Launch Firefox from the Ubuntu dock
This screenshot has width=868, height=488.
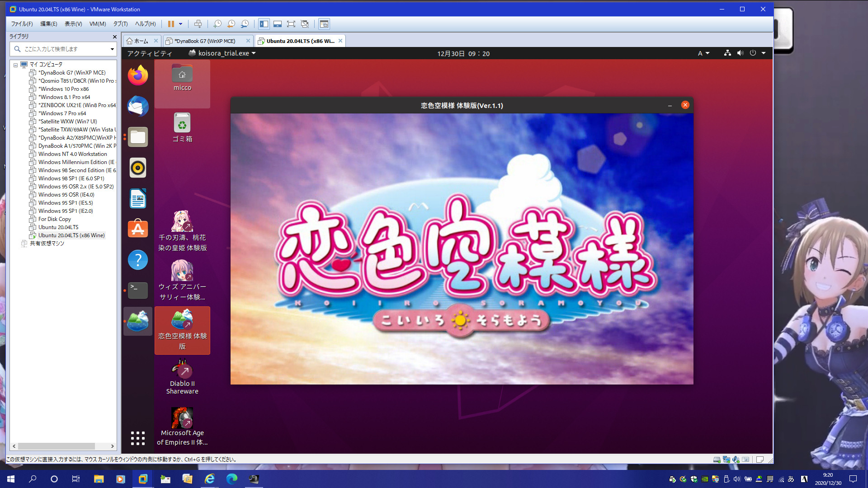[138, 75]
